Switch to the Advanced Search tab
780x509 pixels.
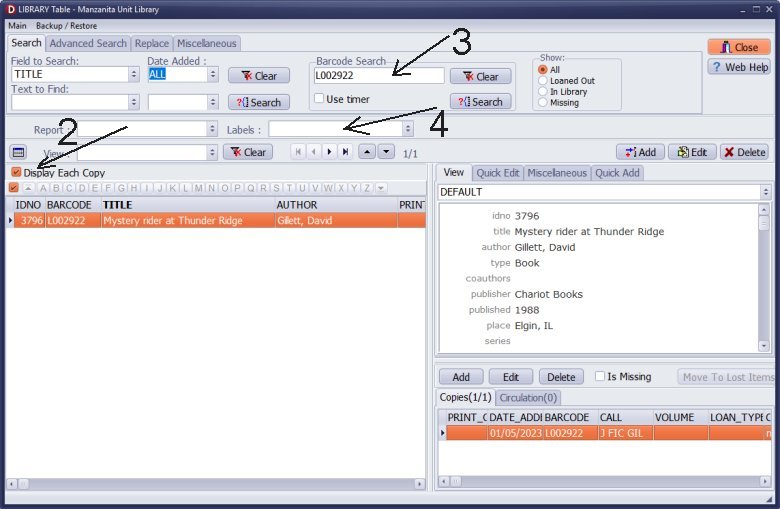coord(88,43)
